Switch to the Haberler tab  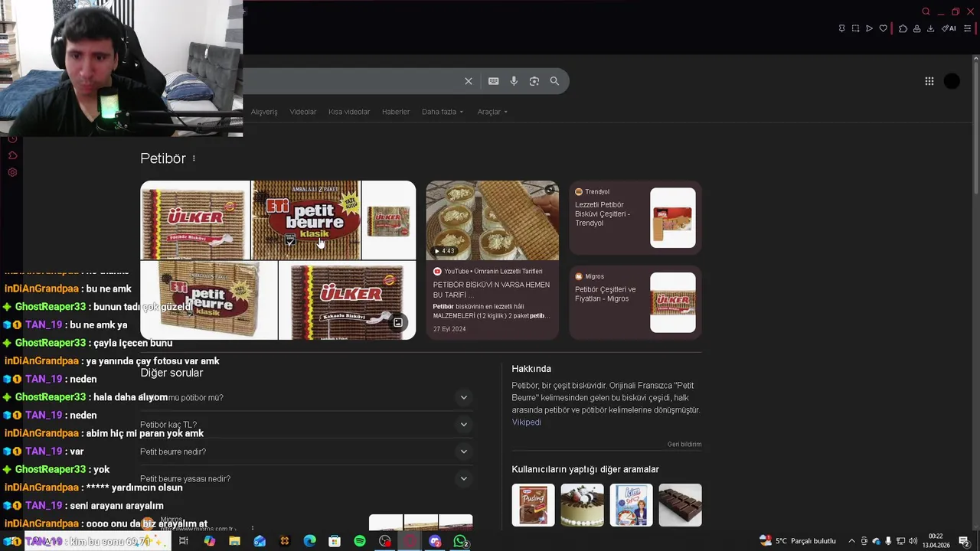pyautogui.click(x=396, y=112)
